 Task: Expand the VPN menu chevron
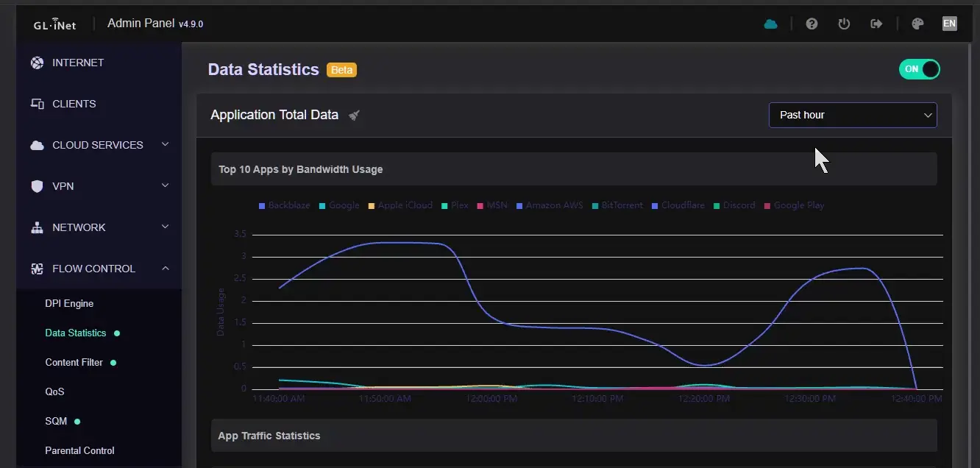(166, 185)
